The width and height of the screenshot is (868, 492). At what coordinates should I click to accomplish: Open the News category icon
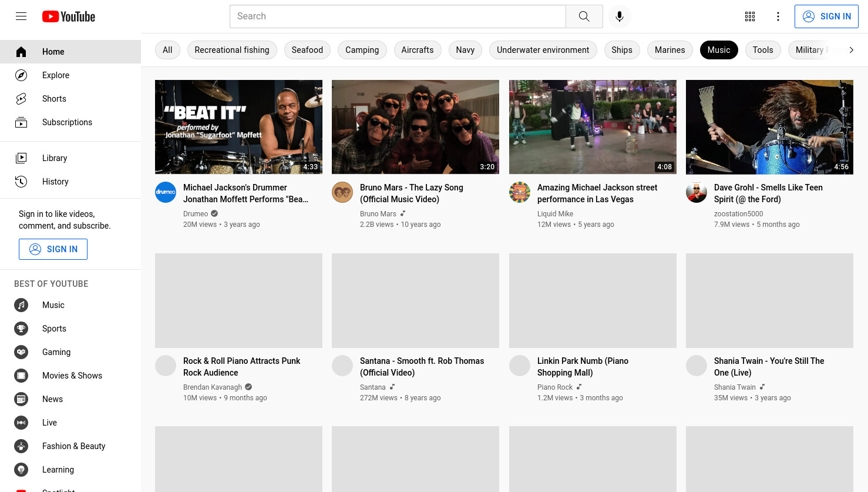coord(21,399)
